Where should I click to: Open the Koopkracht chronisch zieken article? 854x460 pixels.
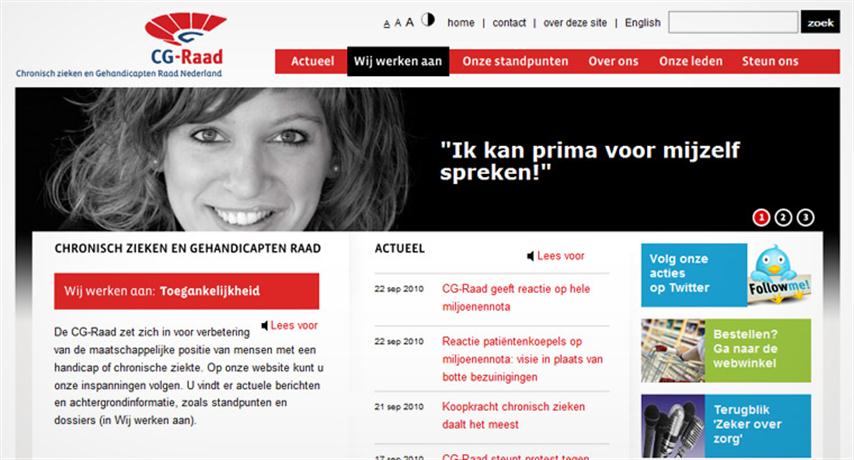click(x=514, y=415)
